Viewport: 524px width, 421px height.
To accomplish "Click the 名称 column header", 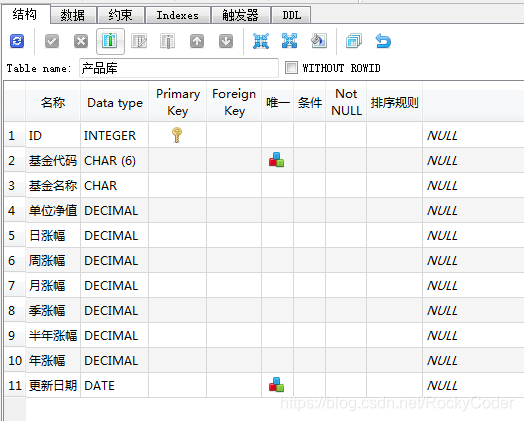I will [53, 102].
